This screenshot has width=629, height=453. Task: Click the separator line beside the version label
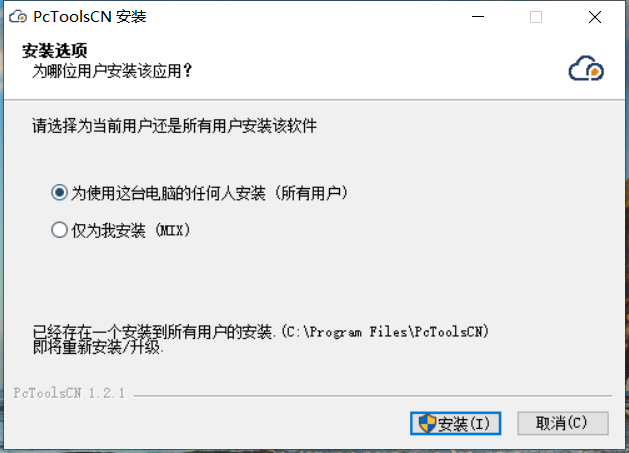[373, 396]
